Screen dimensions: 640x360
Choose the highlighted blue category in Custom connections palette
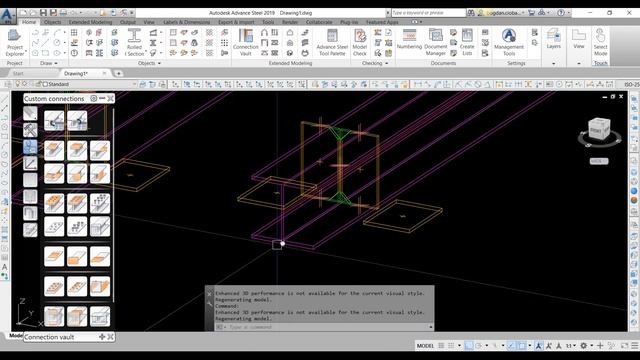[30, 147]
